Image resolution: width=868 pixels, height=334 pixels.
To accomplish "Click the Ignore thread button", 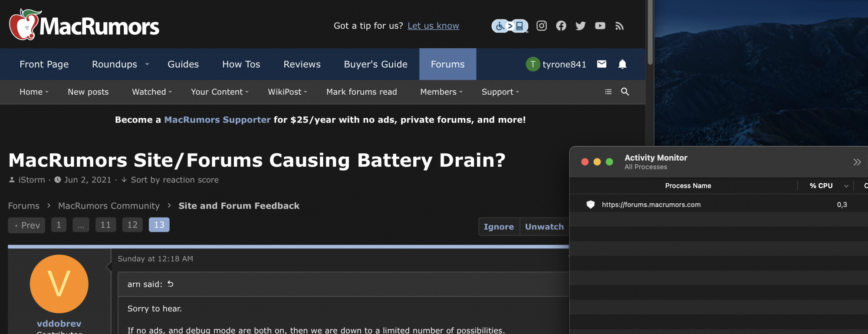I will (x=499, y=227).
